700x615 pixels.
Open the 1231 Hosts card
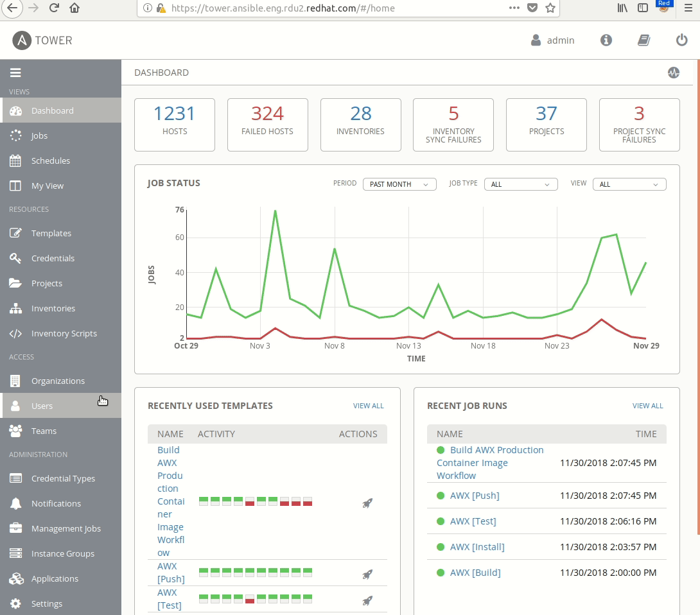(x=175, y=125)
